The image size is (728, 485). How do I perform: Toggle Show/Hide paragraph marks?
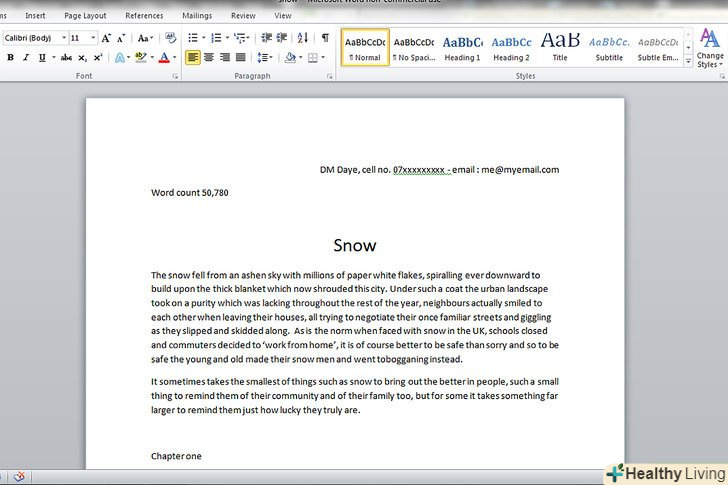[x=325, y=38]
